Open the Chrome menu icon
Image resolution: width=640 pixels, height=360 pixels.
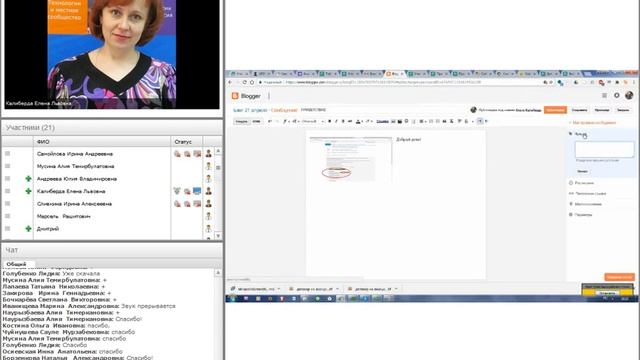(633, 82)
